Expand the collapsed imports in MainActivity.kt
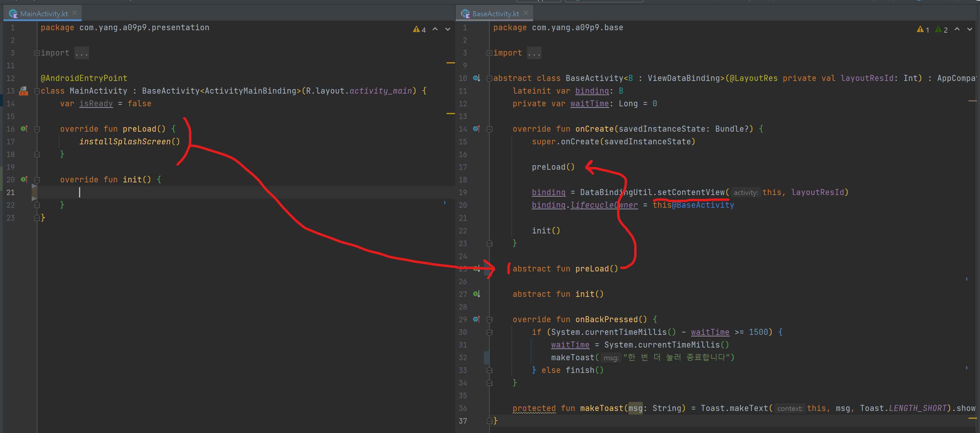This screenshot has width=980, height=433. pyautogui.click(x=37, y=53)
